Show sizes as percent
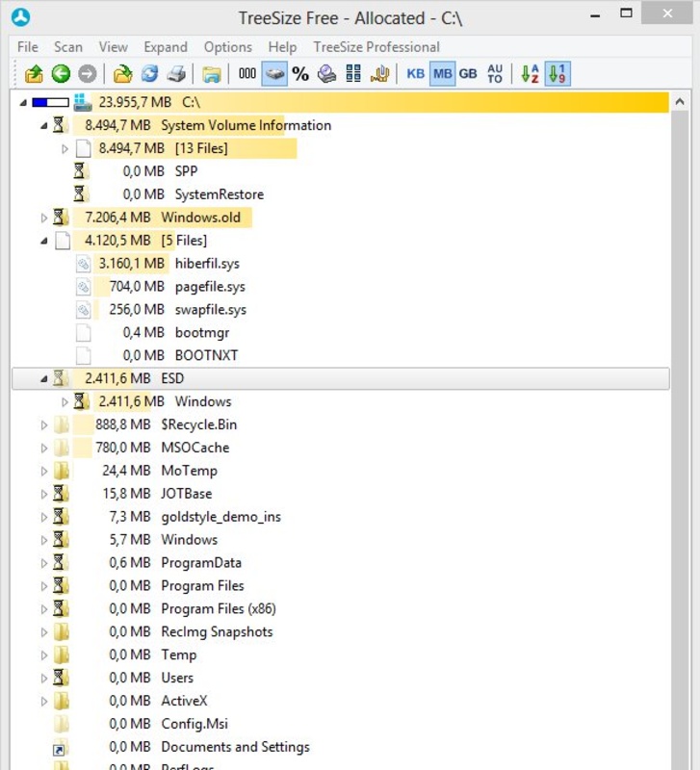This screenshot has width=700, height=770. point(300,74)
